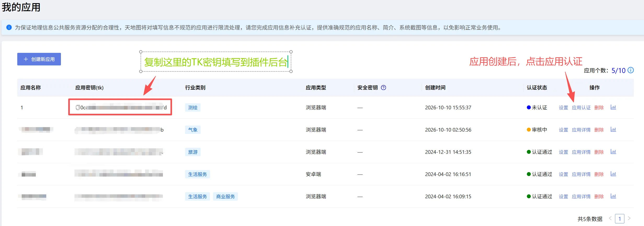The width and height of the screenshot is (644, 226).
Task: View 应用详情 for the 旅游 app
Action: (x=581, y=152)
